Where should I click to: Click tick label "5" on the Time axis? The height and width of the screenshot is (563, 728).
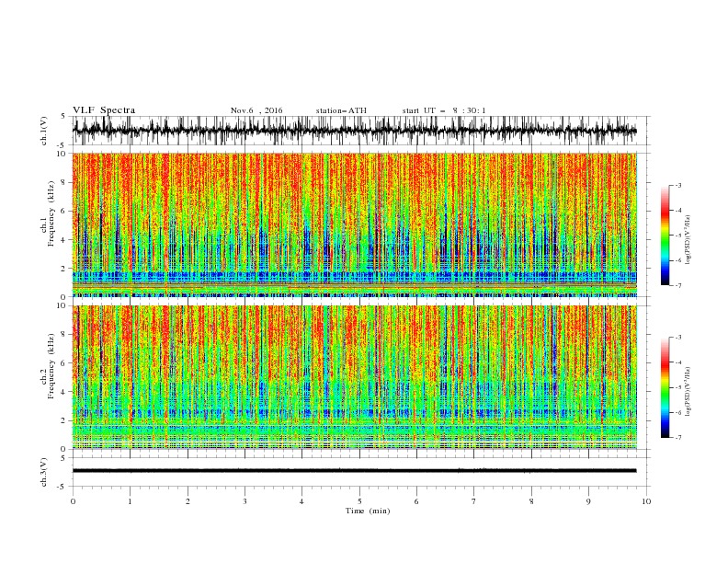359,501
